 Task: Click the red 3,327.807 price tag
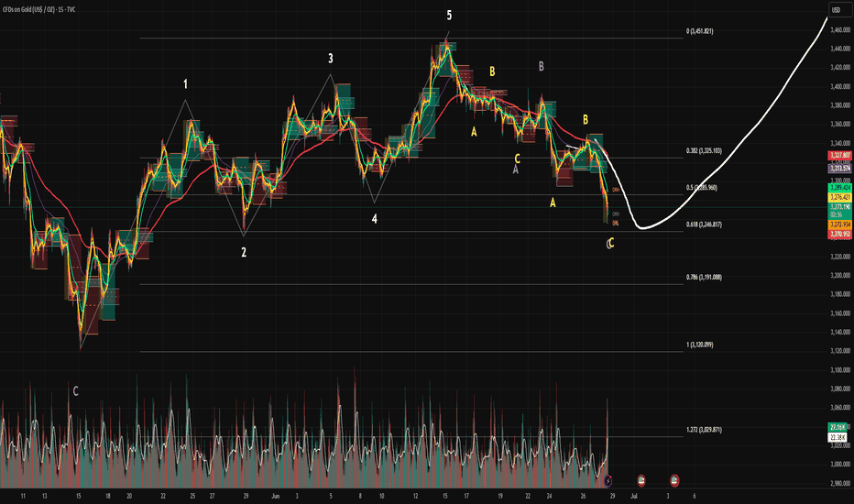(x=839, y=155)
